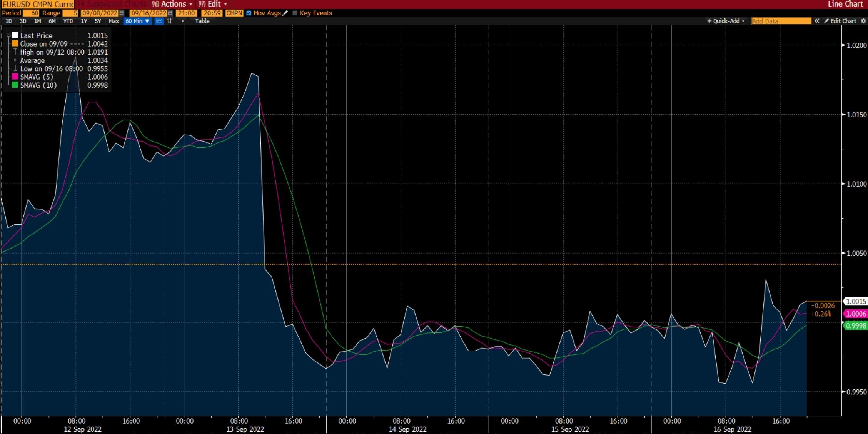Select the 1Y range tab
Viewport: 868px width, 434px height.
pos(83,21)
